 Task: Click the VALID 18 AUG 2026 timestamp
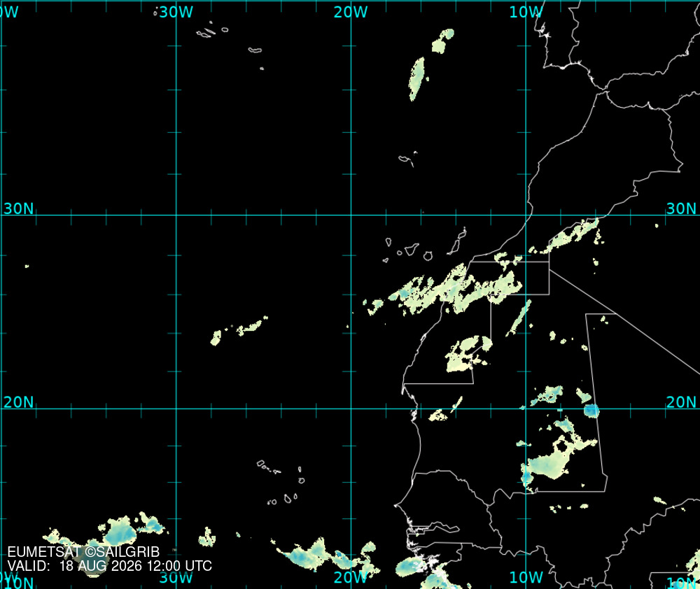click(x=109, y=566)
